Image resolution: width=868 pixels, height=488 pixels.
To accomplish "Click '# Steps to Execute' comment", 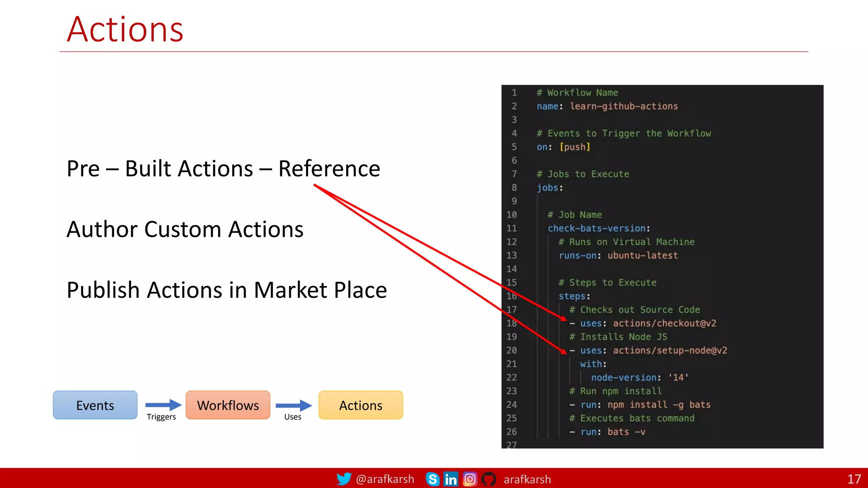I will [607, 283].
